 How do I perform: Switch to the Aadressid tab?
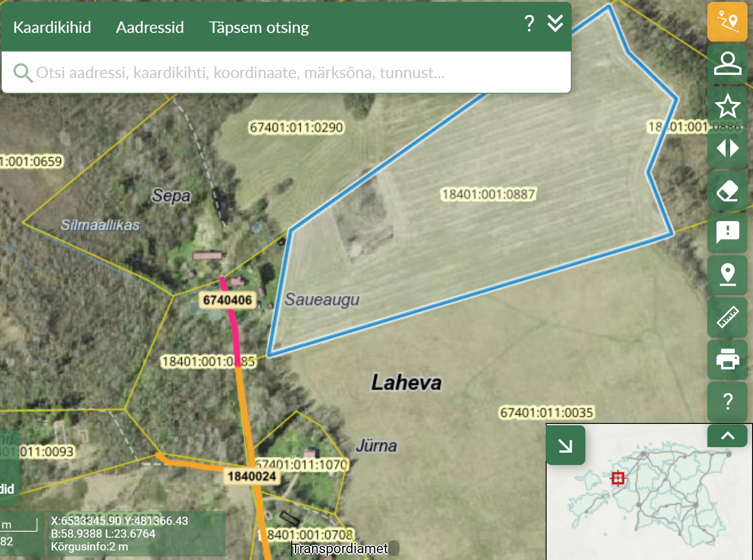click(150, 27)
